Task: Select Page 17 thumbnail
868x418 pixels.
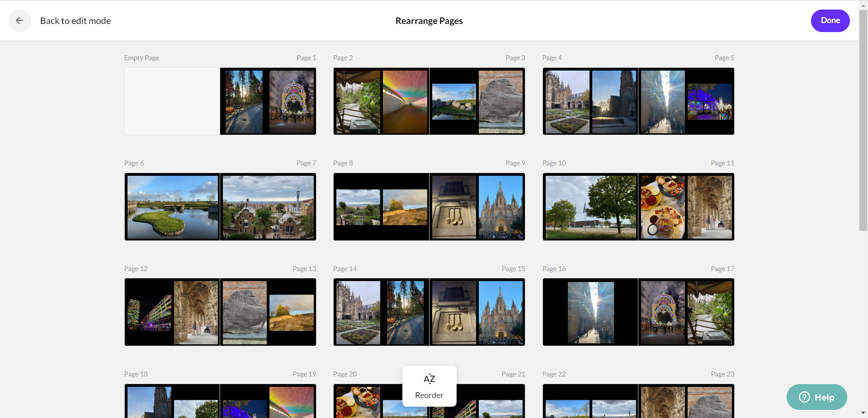Action: click(x=686, y=312)
